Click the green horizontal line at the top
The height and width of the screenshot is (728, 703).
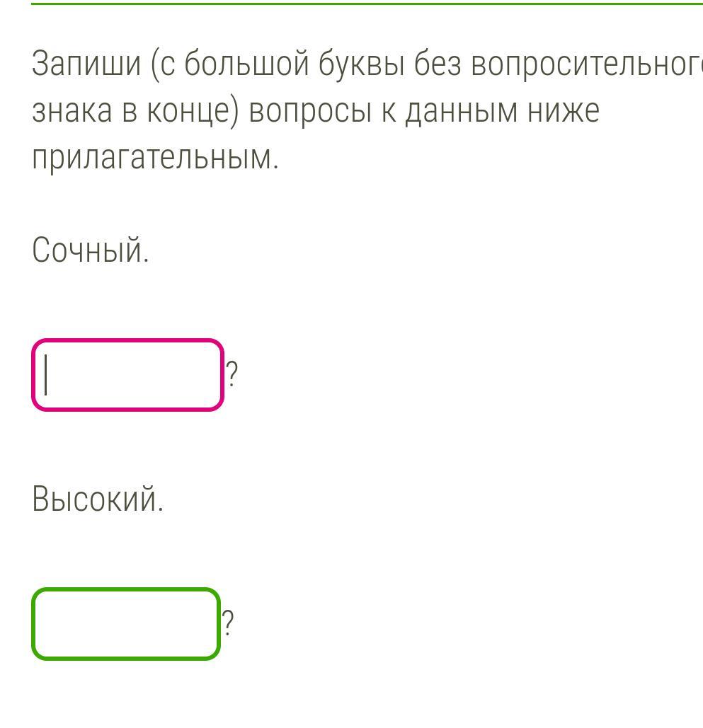pyautogui.click(x=354, y=4)
